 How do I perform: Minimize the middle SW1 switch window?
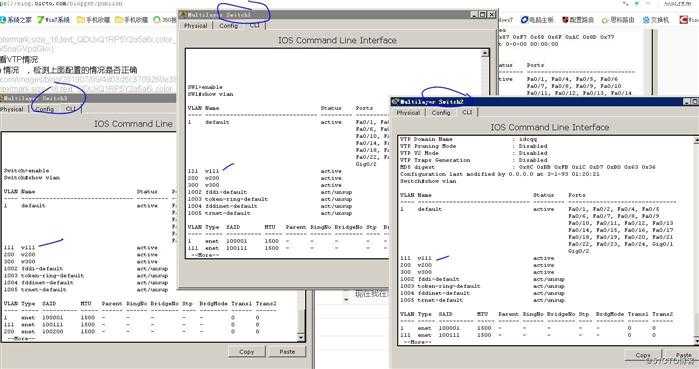tap(475, 14)
